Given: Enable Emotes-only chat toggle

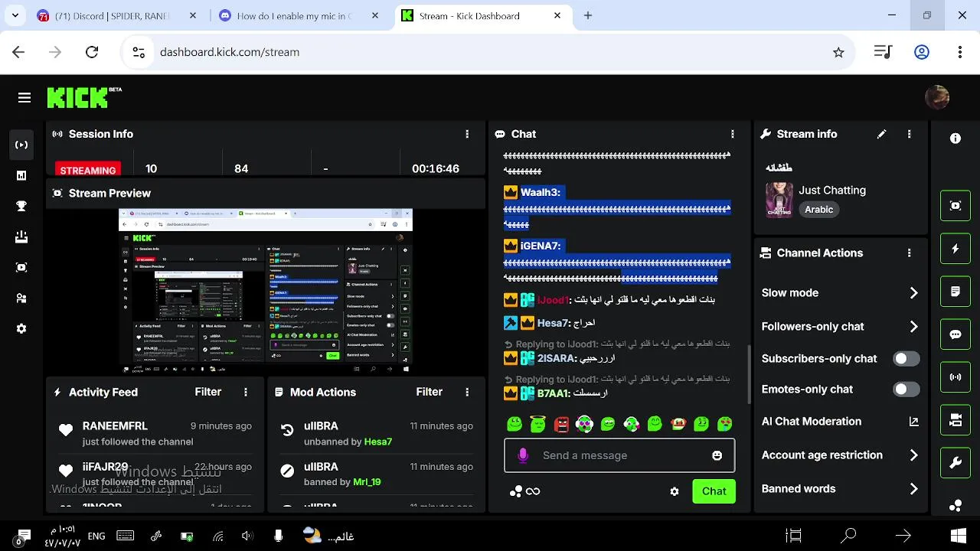Looking at the screenshot, I should [906, 389].
